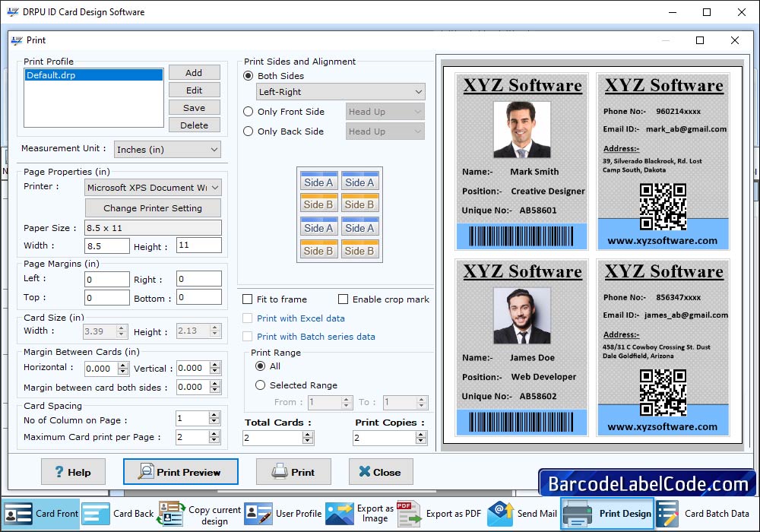Image resolution: width=760 pixels, height=532 pixels.
Task: Click the X icon on Close button
Action: [365, 471]
